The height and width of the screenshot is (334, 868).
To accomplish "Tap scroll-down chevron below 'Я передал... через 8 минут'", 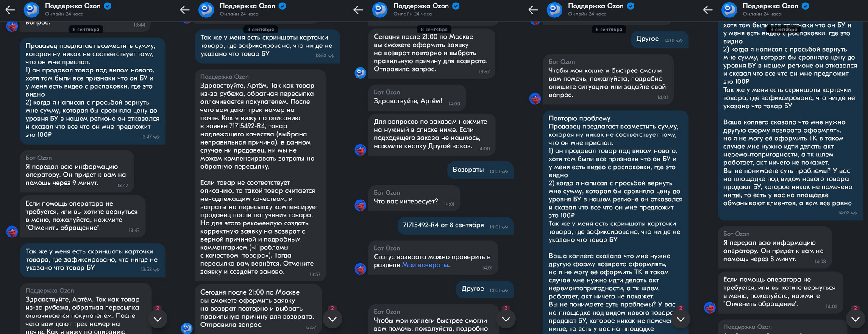I will (x=855, y=319).
